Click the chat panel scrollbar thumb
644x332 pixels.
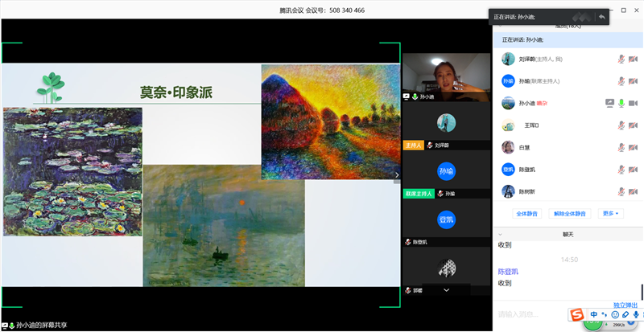(642, 292)
